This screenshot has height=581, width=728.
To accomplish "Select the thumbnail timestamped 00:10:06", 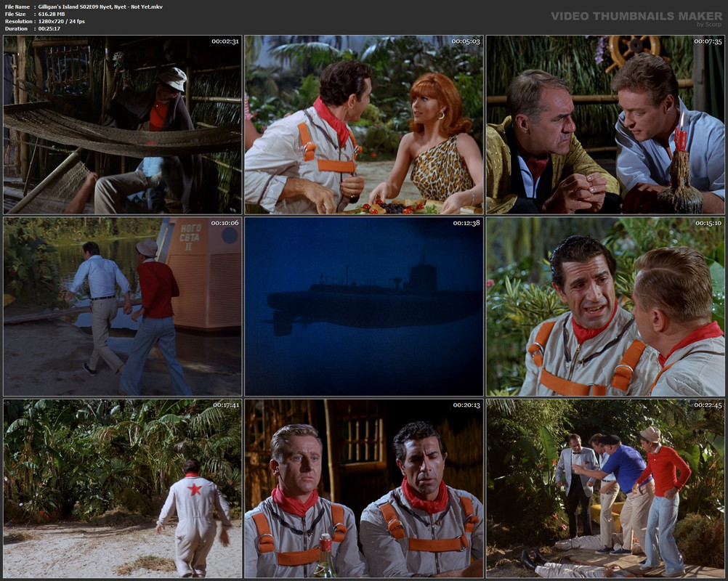I will [123, 306].
